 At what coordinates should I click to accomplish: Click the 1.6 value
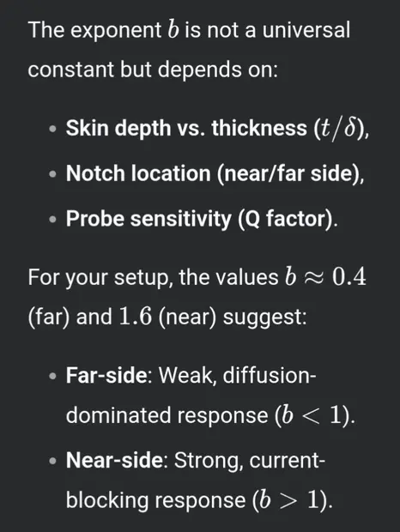[x=135, y=317]
